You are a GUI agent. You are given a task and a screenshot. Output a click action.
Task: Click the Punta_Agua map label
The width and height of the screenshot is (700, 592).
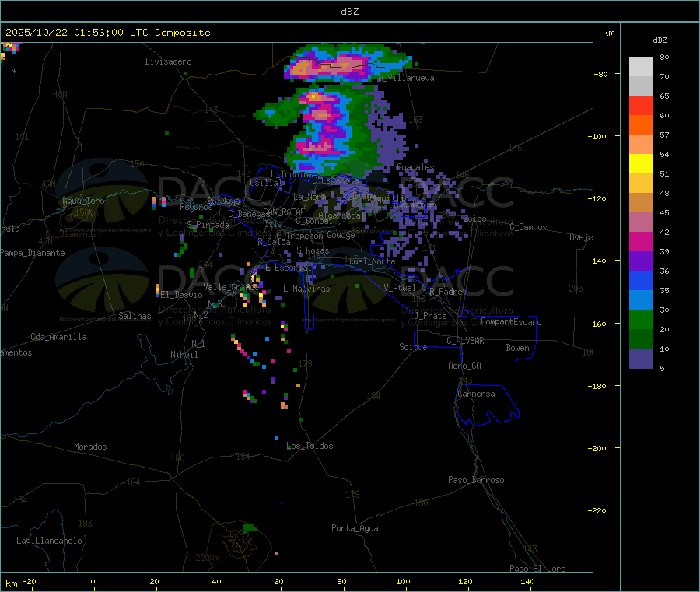[x=355, y=528]
